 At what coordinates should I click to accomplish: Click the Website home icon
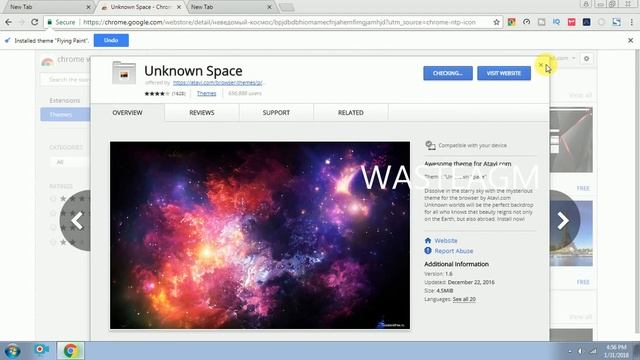tap(428, 240)
